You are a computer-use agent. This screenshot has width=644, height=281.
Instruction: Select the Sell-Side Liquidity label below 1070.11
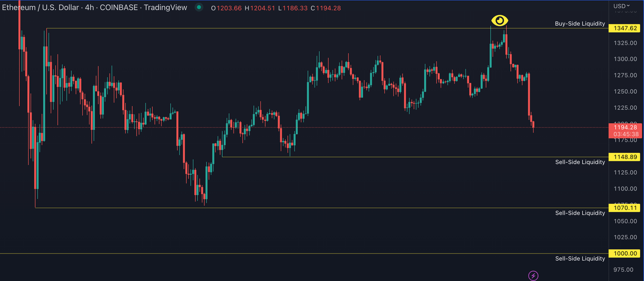[580, 213]
